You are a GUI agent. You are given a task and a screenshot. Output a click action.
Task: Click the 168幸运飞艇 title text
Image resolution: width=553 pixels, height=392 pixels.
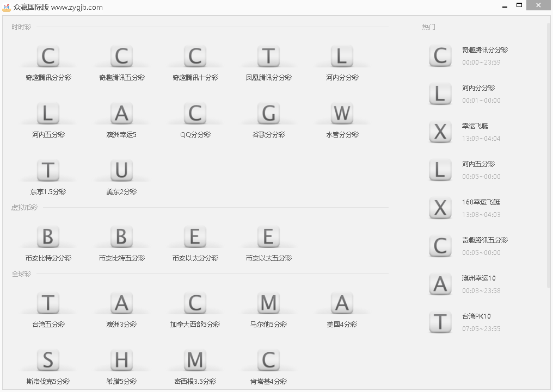coord(481,202)
